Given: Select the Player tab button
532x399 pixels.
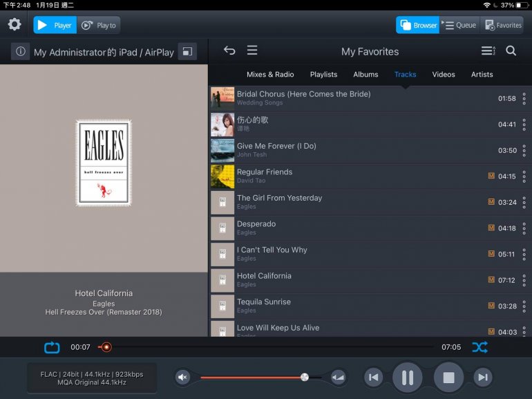Looking at the screenshot, I should (x=55, y=25).
